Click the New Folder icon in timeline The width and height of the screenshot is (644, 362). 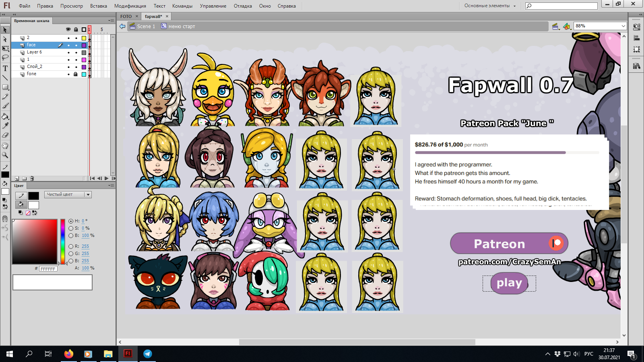25,178
